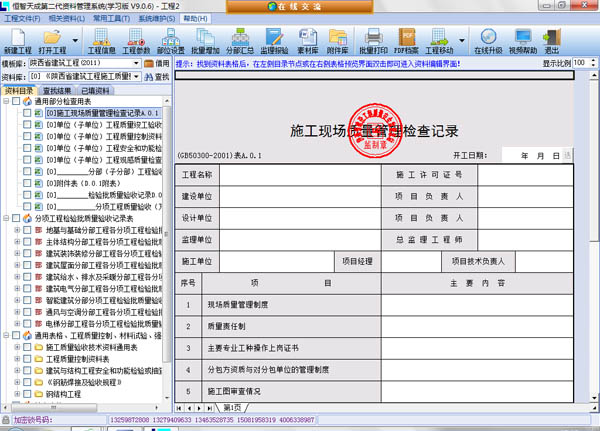600x431 pixels.
Task: Select the 资料目录 tab
Action: (x=19, y=91)
